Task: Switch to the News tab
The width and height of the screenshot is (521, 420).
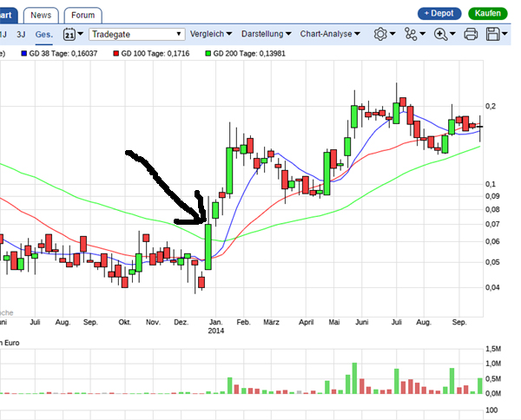Action: [x=41, y=16]
